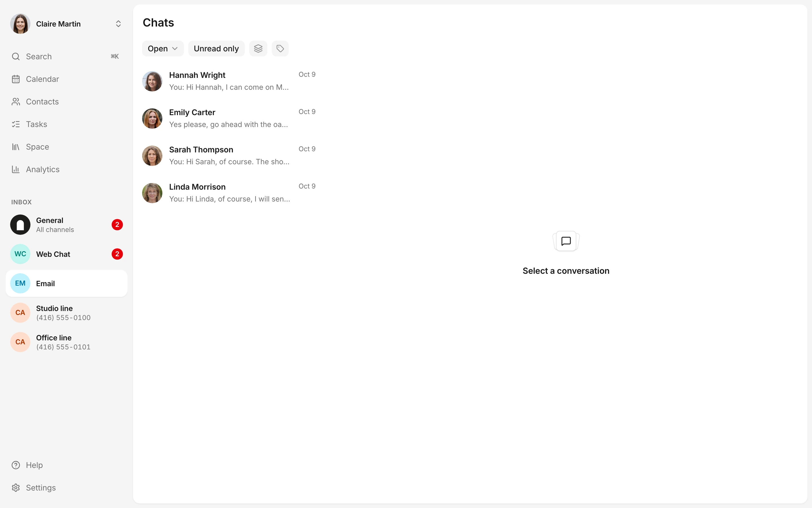The height and width of the screenshot is (508, 812).
Task: Click the Studio line CA avatar
Action: (20, 313)
